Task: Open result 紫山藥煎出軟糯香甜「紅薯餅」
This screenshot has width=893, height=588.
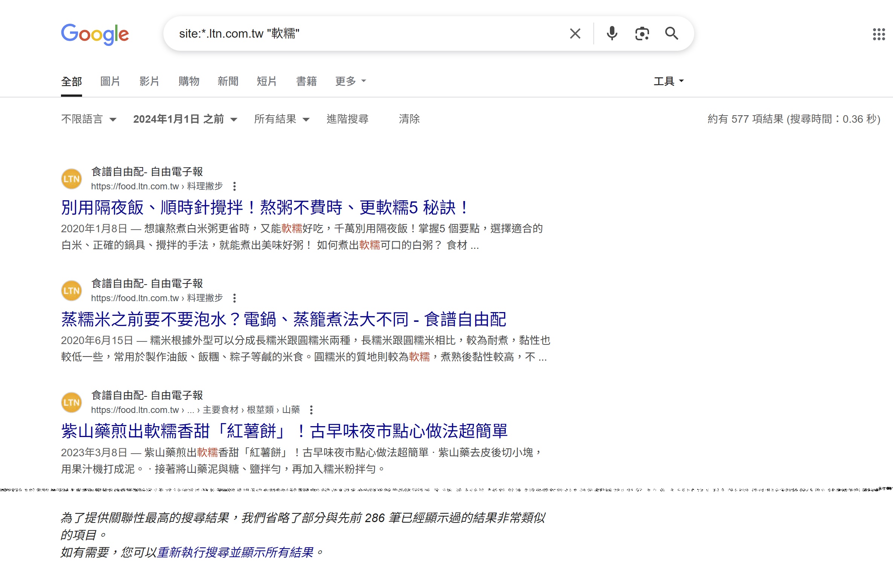Action: click(x=285, y=431)
